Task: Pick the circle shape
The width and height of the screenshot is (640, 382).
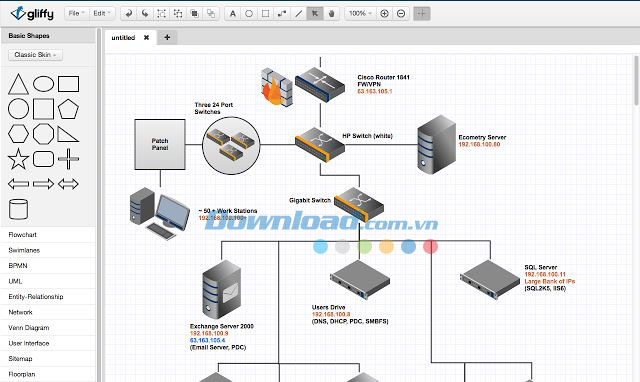Action: (18, 109)
